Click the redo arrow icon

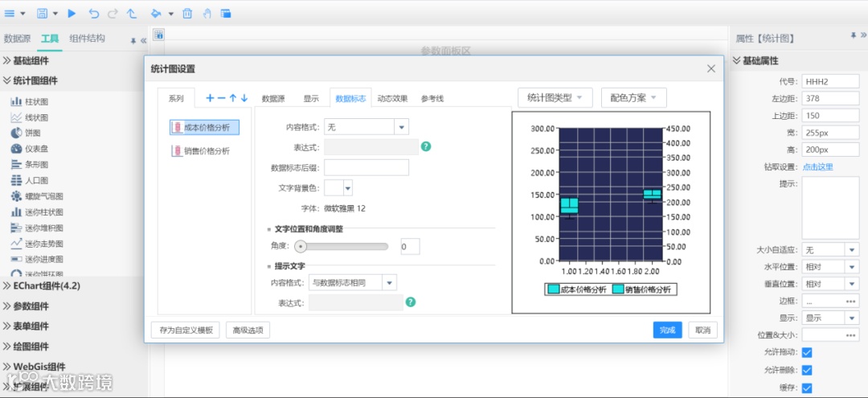point(113,14)
